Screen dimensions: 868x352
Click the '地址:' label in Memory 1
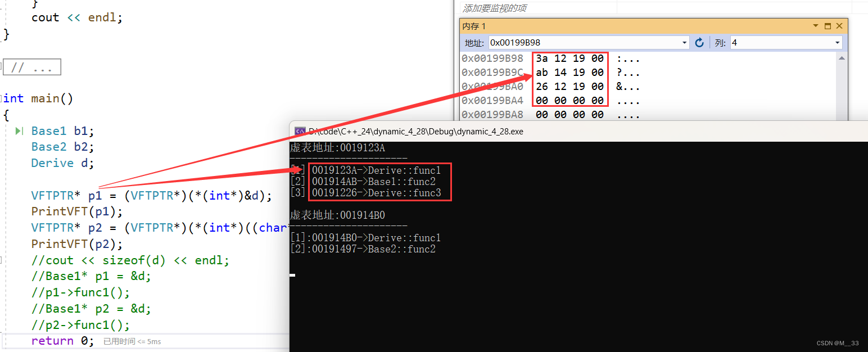coord(474,43)
